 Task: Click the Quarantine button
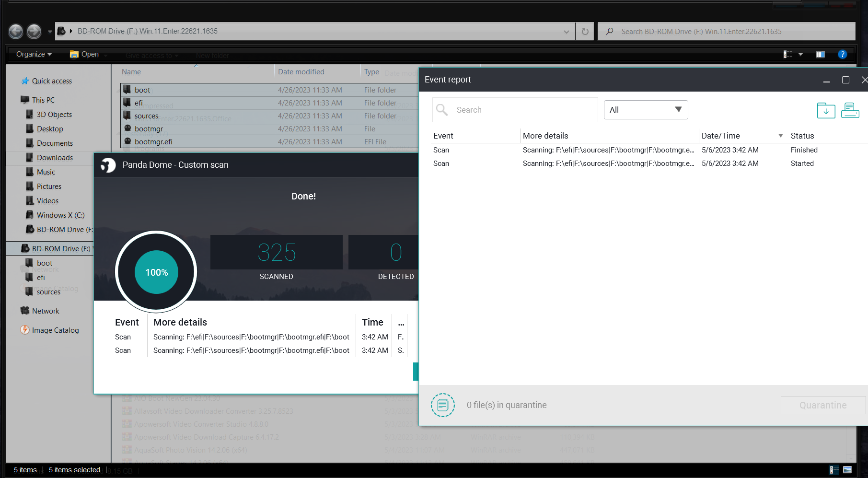click(x=823, y=405)
